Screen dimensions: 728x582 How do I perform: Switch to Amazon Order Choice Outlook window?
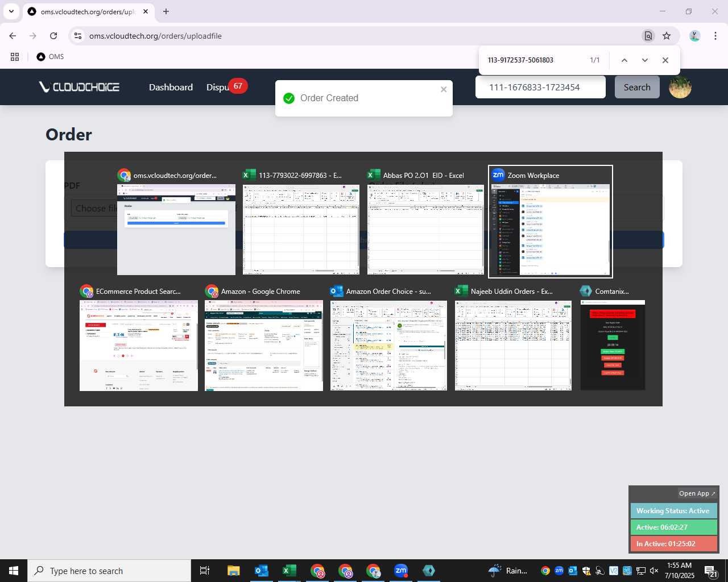(x=388, y=338)
